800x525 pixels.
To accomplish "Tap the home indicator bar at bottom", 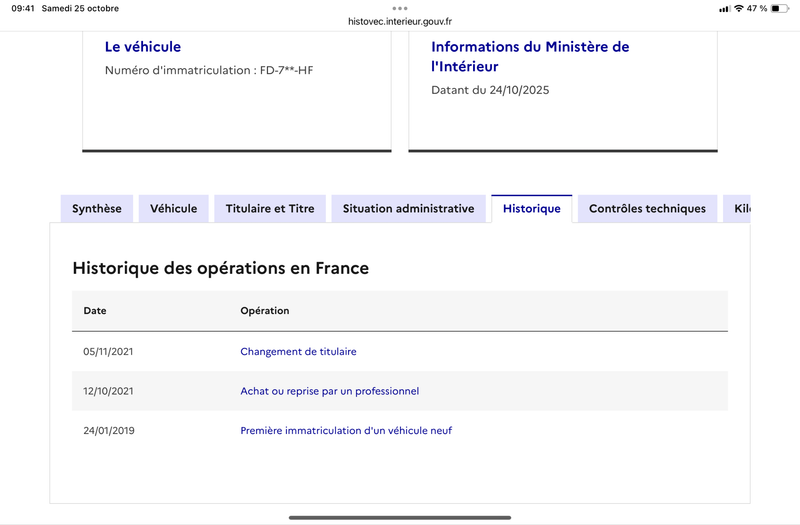I will [x=400, y=517].
